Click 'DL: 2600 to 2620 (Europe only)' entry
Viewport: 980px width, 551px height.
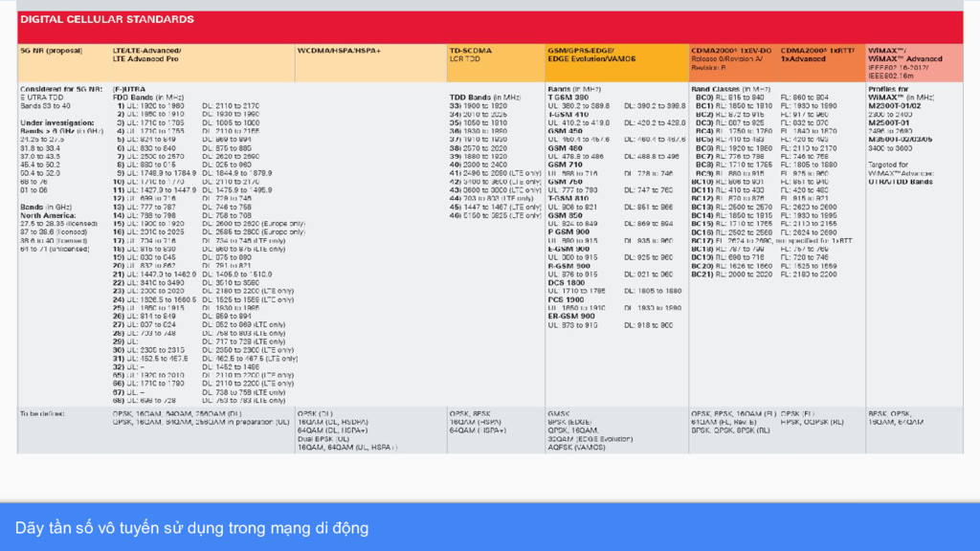coord(254,224)
